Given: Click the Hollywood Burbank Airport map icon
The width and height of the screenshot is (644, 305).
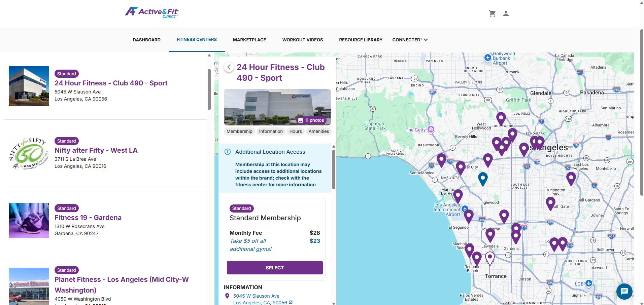Looking at the screenshot, I should point(488,58).
